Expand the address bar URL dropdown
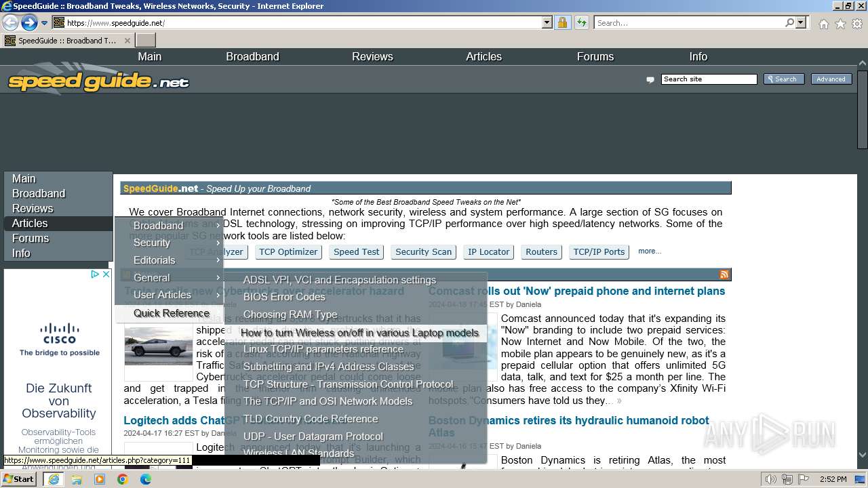868x488 pixels. [547, 22]
